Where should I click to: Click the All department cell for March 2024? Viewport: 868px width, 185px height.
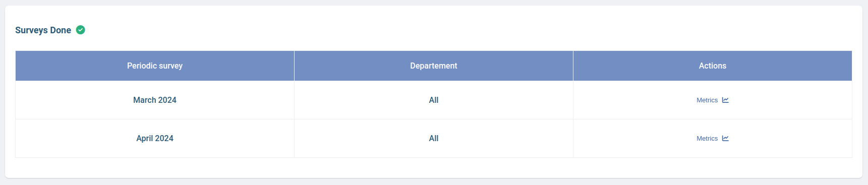(x=434, y=100)
